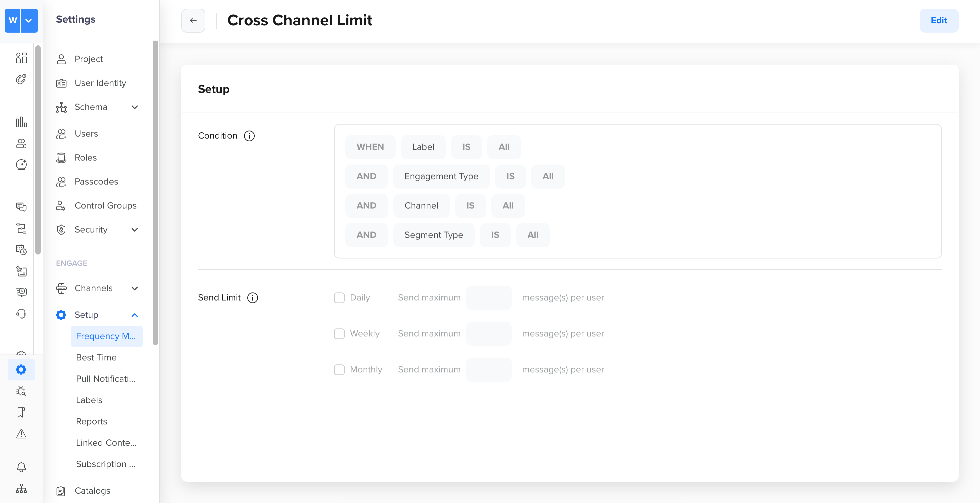Screen dimensions: 980x503
Task: Expand the Schema menu chevron
Action: pyautogui.click(x=134, y=107)
